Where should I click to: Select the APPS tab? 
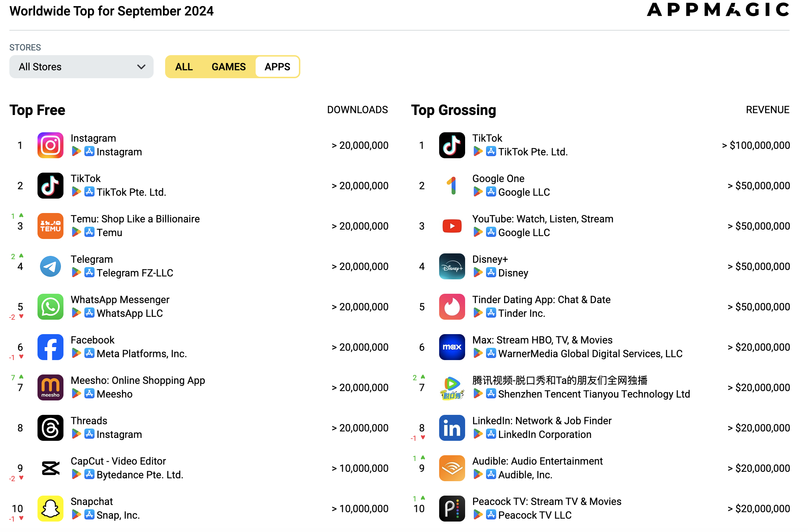click(x=277, y=67)
